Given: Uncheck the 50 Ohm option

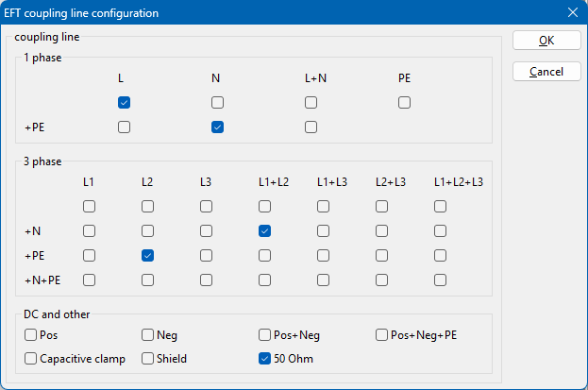Looking at the screenshot, I should (265, 359).
